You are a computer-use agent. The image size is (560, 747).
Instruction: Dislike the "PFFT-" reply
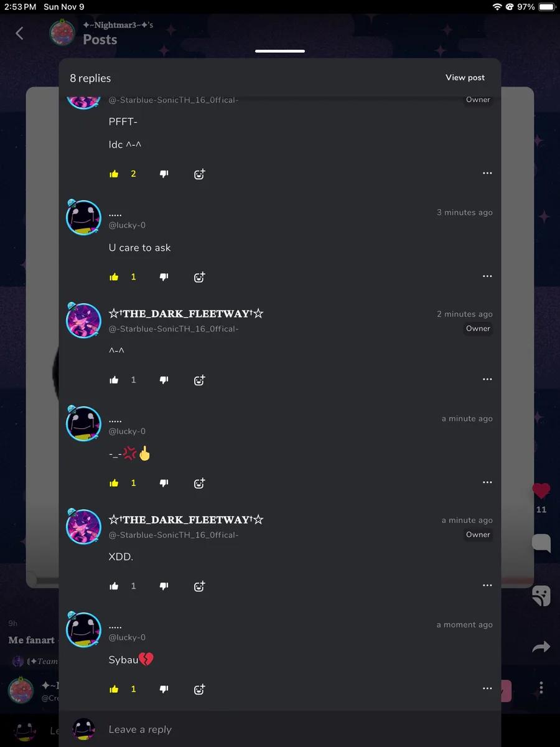pyautogui.click(x=164, y=174)
